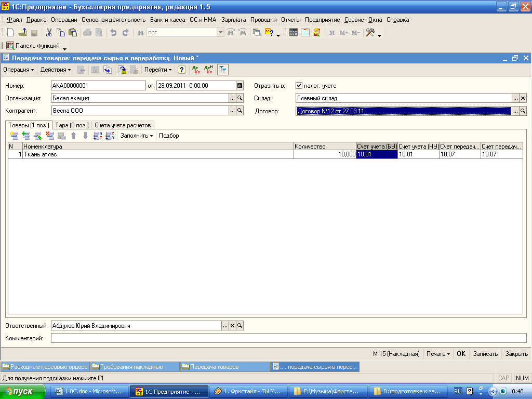The width and height of the screenshot is (532, 399).
Task: Open Действия dropdown menu
Action: [x=55, y=70]
